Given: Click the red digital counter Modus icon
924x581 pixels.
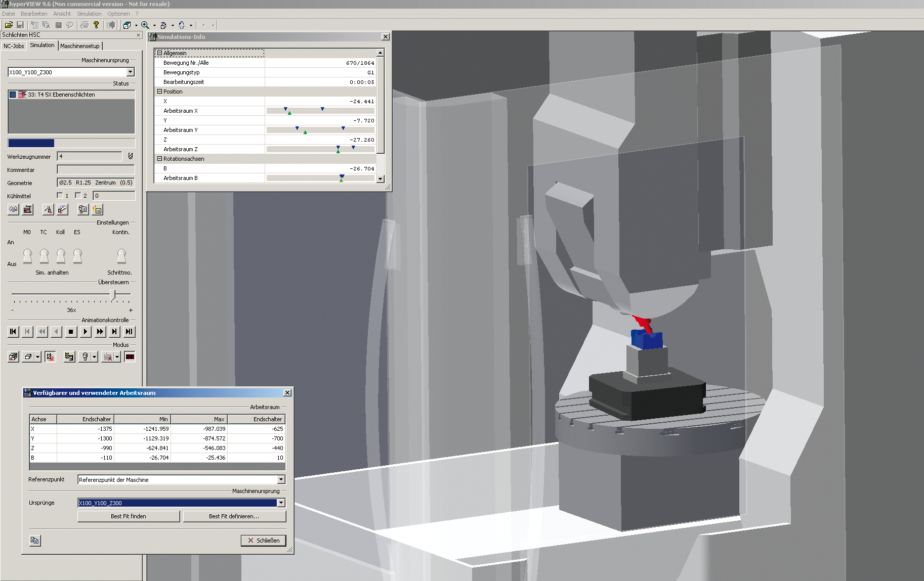Looking at the screenshot, I should pos(130,357).
